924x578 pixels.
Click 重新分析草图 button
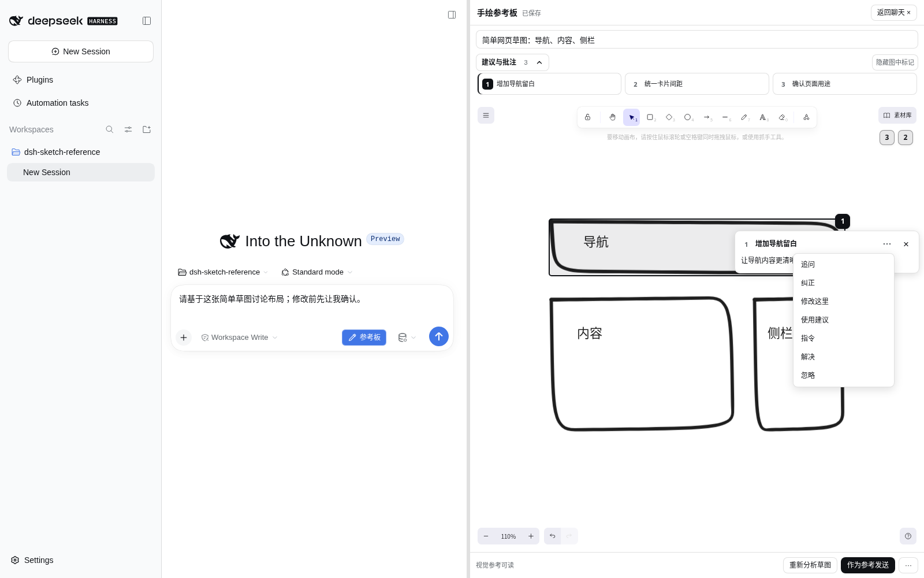810,565
